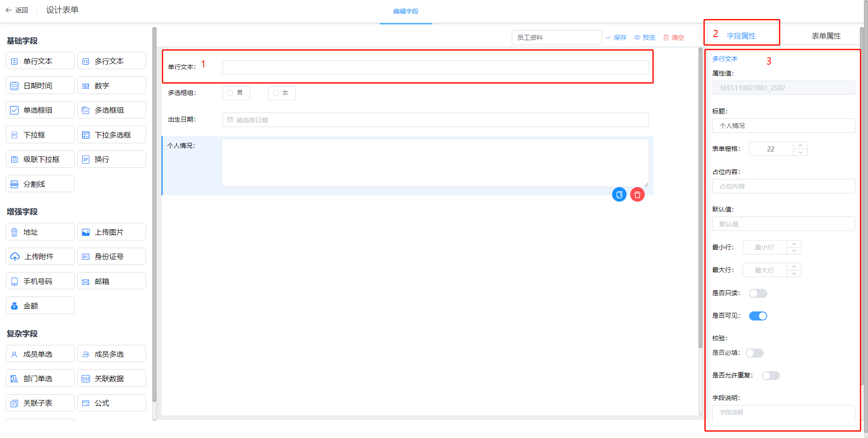Screen dimensions: 868x438
Task: Add the 金额 amount field
Action: [40, 306]
